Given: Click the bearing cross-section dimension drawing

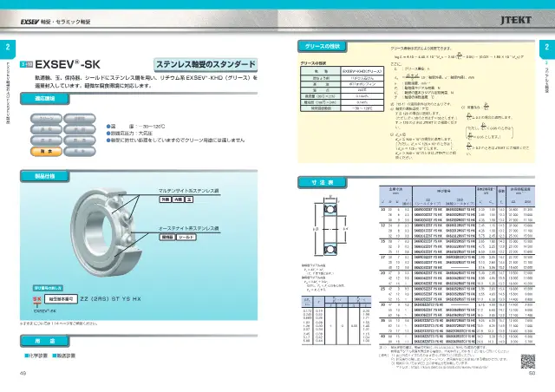Looking at the screenshot, I should (x=330, y=225).
